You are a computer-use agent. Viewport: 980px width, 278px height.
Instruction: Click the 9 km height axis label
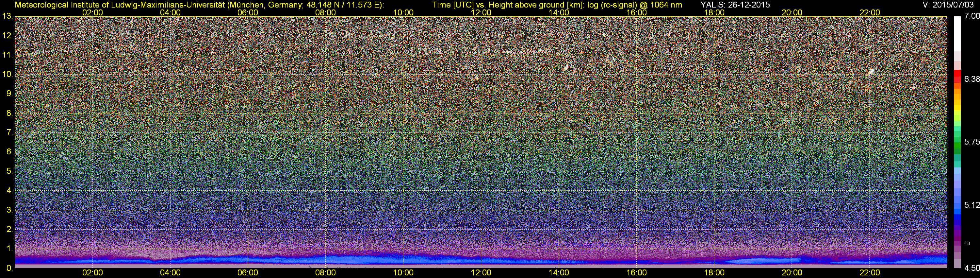tap(9, 94)
